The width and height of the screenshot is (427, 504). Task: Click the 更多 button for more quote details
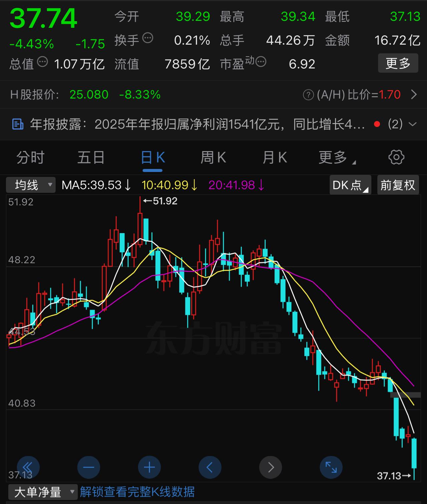point(397,63)
